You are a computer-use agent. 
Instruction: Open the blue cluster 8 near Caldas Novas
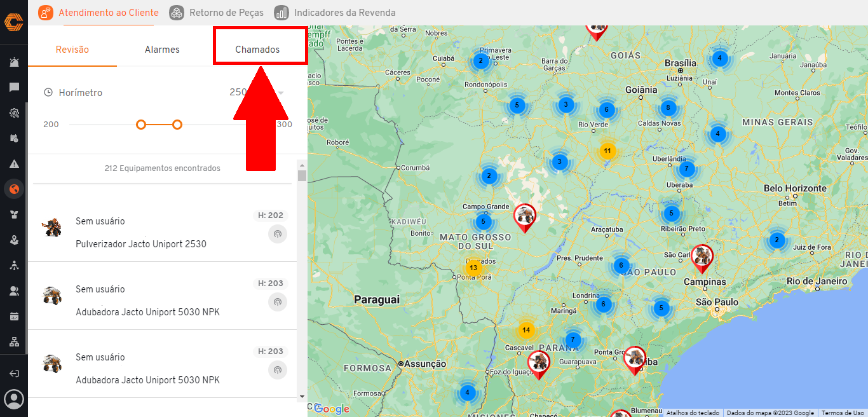(x=668, y=108)
